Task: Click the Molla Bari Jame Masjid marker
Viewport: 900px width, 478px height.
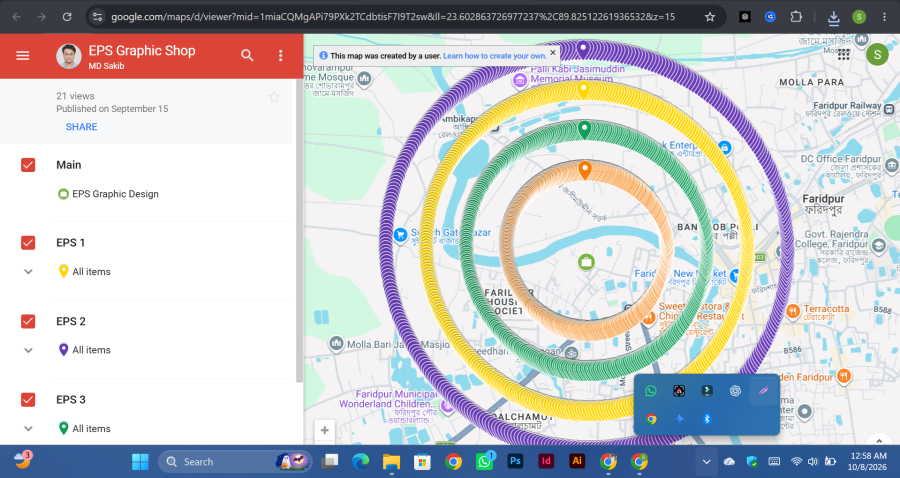Action: 336,344
